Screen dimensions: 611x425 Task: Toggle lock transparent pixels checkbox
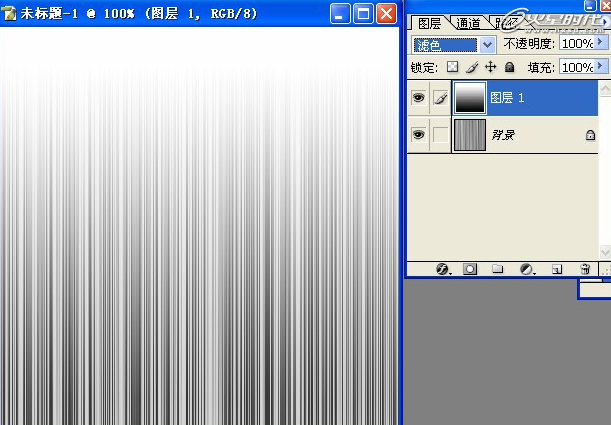click(x=452, y=67)
